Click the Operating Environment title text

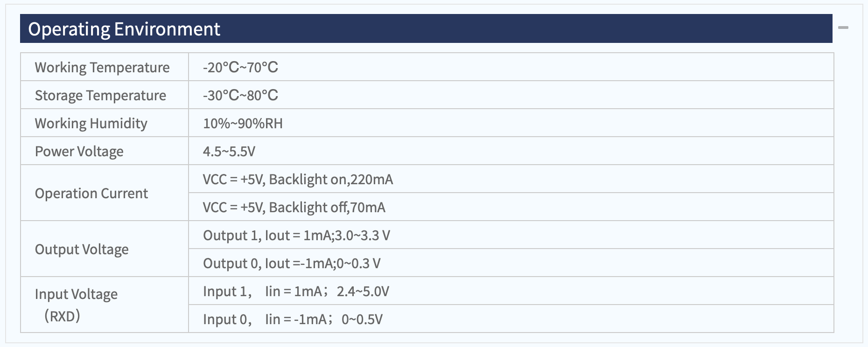(x=124, y=29)
